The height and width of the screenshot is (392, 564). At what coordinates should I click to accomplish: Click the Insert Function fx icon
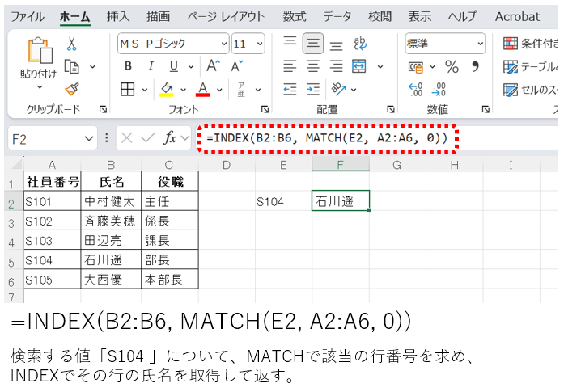click(x=170, y=138)
